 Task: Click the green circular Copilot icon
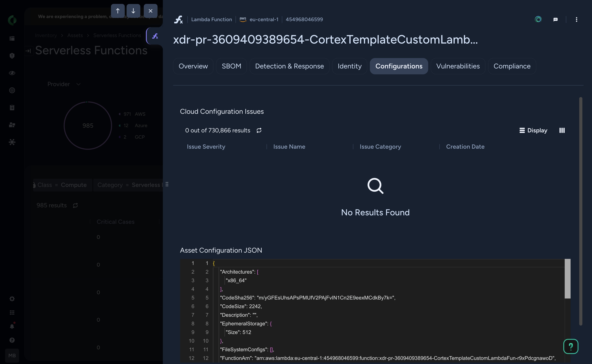pyautogui.click(x=538, y=19)
